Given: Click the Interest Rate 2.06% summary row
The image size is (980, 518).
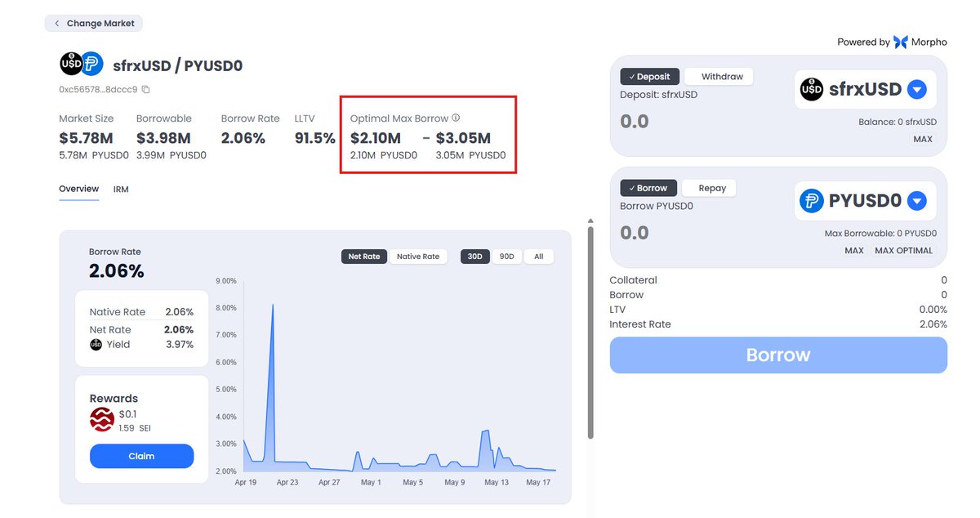Looking at the screenshot, I should pyautogui.click(x=778, y=324).
